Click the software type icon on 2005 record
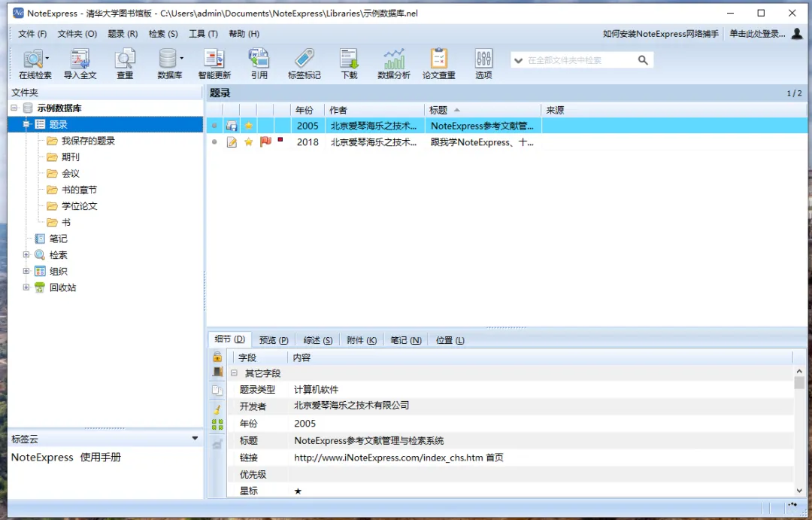This screenshot has height=520, width=812. [x=232, y=126]
